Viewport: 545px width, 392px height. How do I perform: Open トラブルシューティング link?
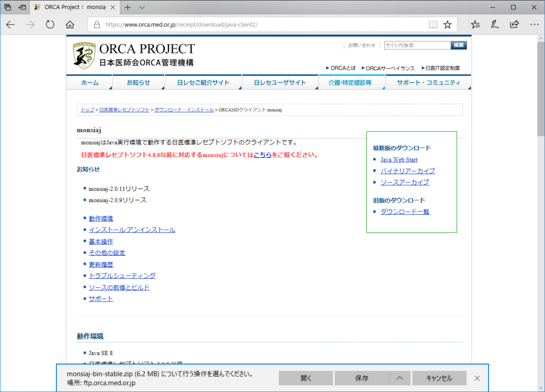point(122,276)
